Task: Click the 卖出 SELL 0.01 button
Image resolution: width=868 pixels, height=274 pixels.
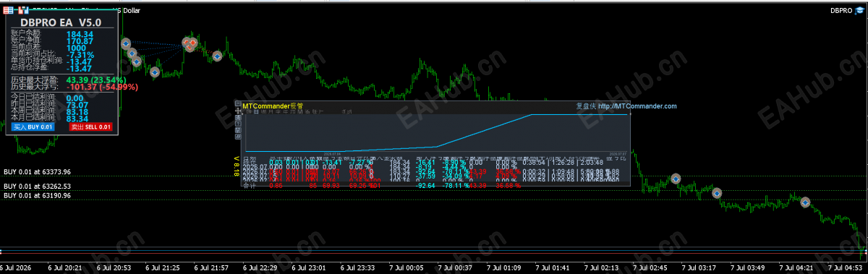Action: pyautogui.click(x=91, y=127)
